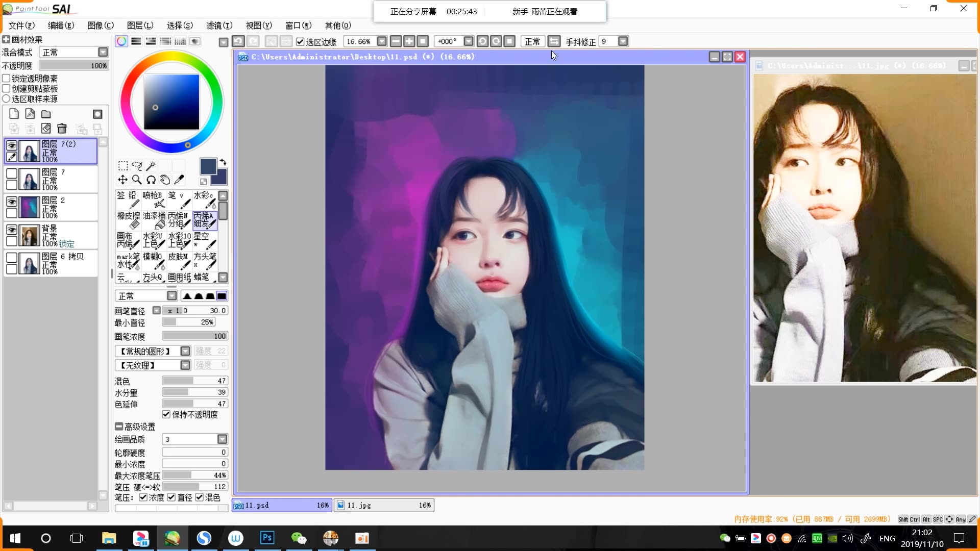Create a new layer folder

click(x=46, y=114)
